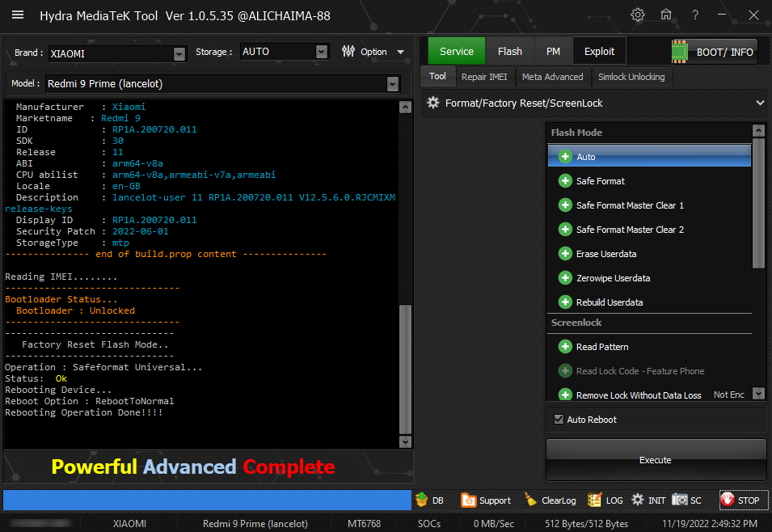The height and width of the screenshot is (532, 772).
Task: Open the BOOT/ INFO button
Action: 714,52
